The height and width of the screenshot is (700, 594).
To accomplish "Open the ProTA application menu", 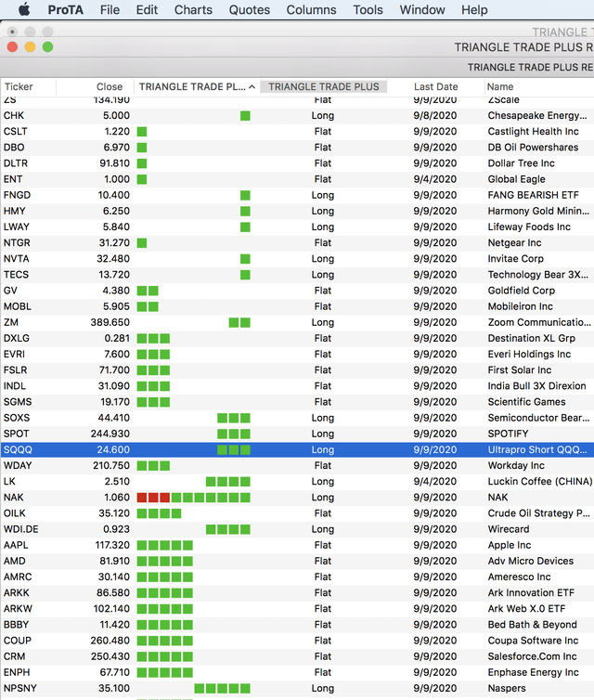I will point(66,10).
